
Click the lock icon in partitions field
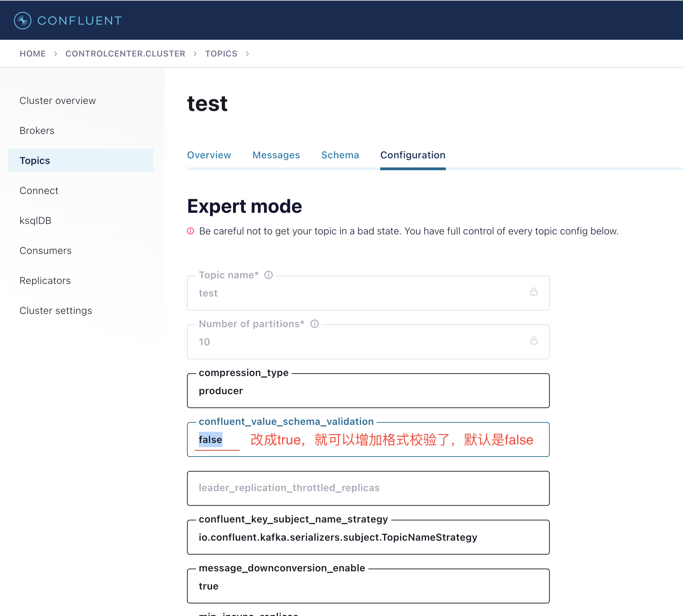point(533,341)
